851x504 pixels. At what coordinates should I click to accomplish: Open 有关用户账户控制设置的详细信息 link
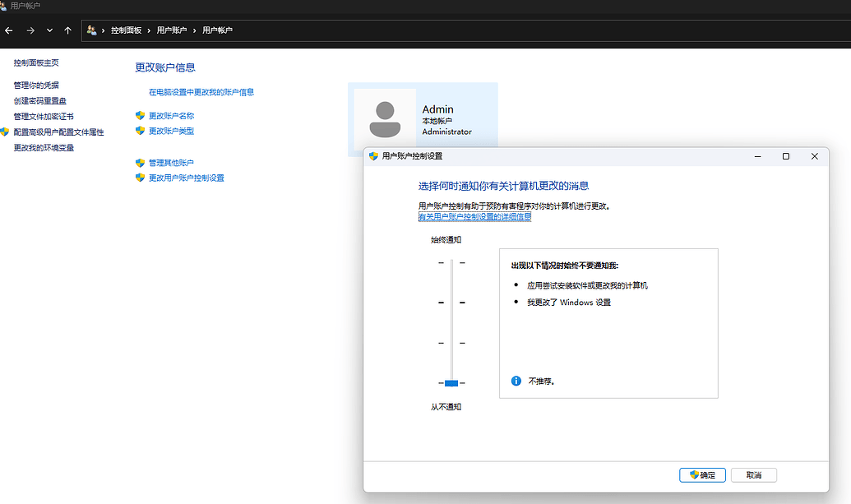475,217
